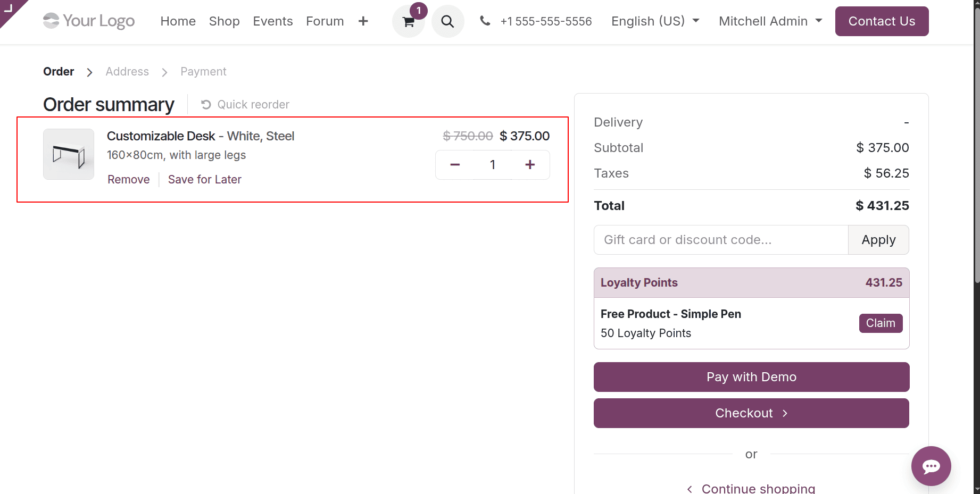Click the struck-through price $ 750.00
This screenshot has width=980, height=494.
click(468, 136)
